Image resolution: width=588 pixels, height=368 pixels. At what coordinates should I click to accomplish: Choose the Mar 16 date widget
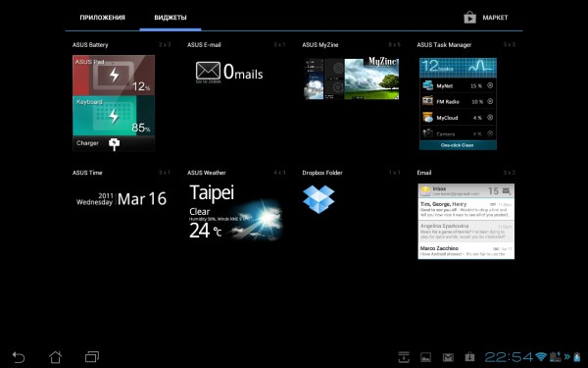pos(122,199)
